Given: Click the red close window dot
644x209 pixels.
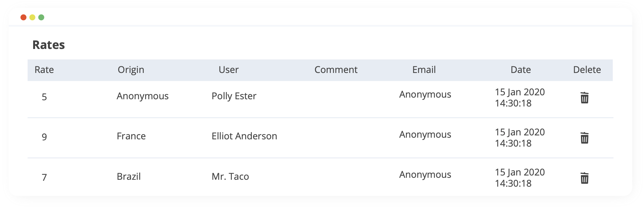Looking at the screenshot, I should click(x=23, y=17).
